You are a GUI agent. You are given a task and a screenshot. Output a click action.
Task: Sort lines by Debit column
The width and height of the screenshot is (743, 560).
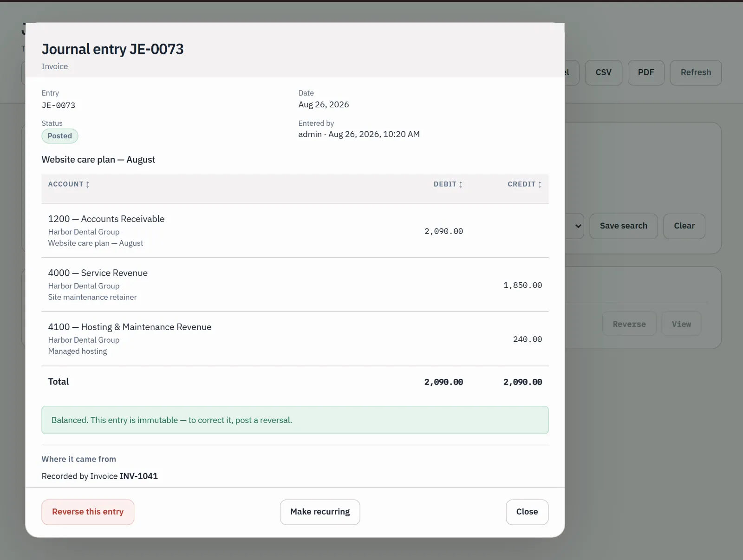coord(448,184)
